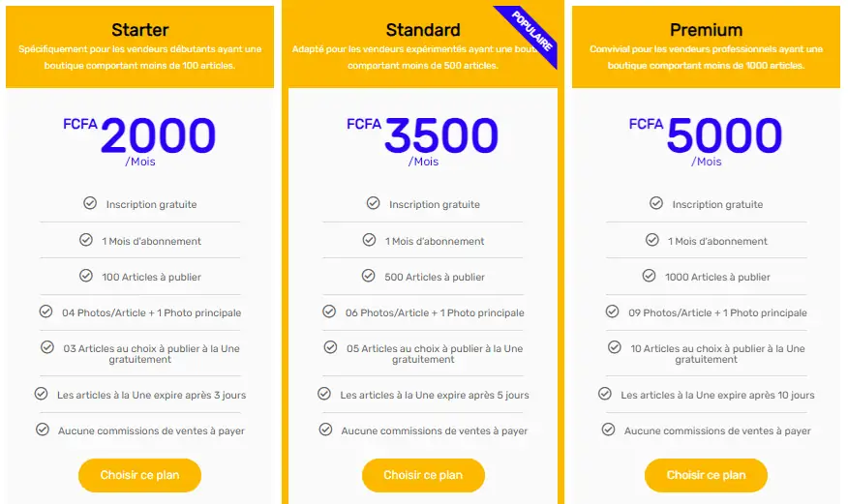Choose the Starter plan button
848x504 pixels.
(139, 475)
